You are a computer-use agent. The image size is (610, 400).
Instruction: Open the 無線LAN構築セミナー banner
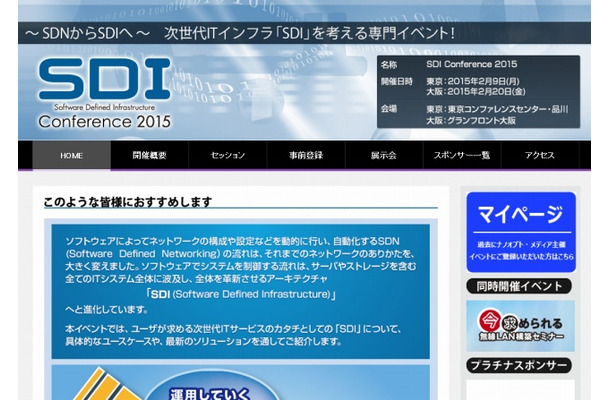coord(521,326)
